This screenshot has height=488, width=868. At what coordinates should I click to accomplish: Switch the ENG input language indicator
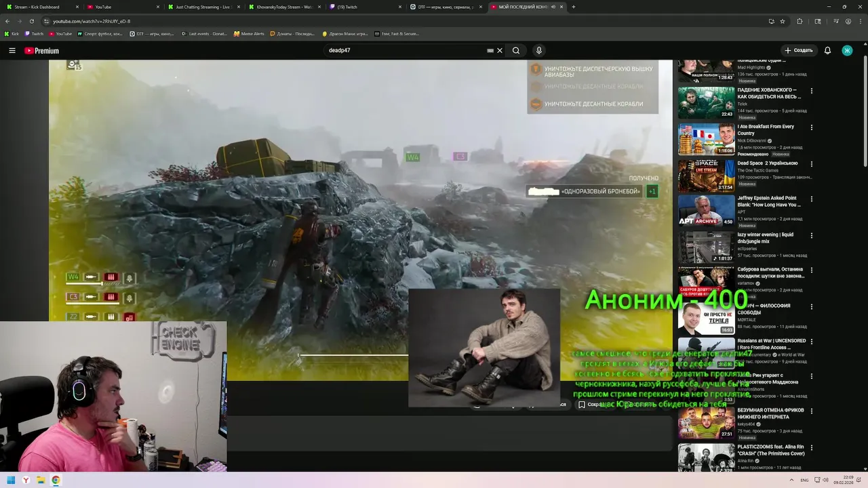(804, 481)
